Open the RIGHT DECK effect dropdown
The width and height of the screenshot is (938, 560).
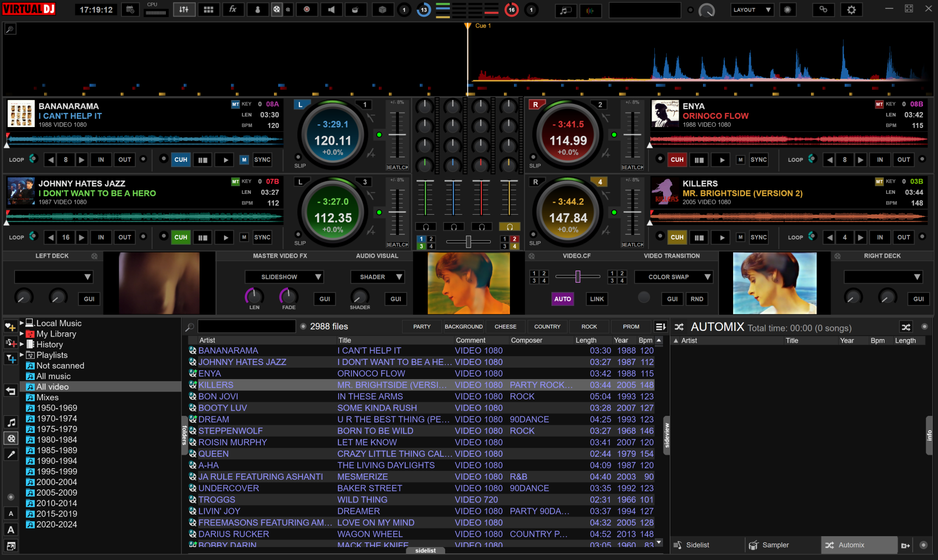click(x=883, y=277)
